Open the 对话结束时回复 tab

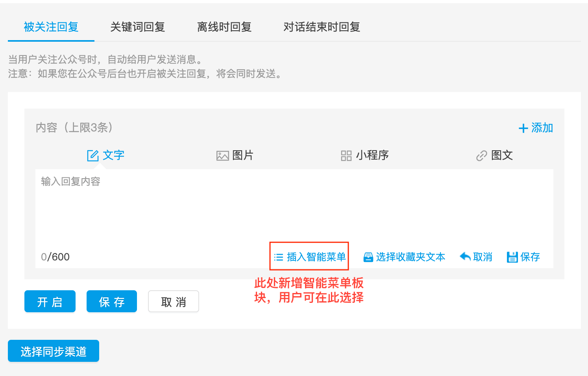click(x=322, y=27)
